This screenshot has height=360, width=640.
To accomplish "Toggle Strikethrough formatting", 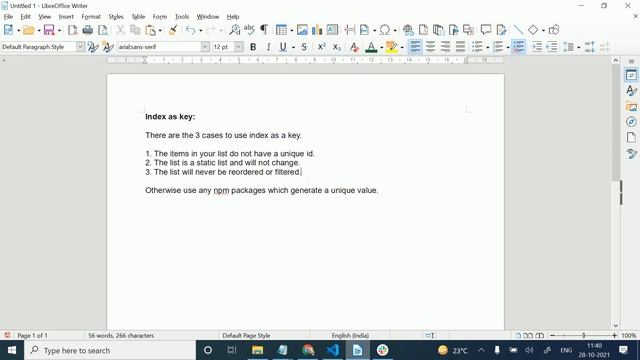I will [x=304, y=47].
